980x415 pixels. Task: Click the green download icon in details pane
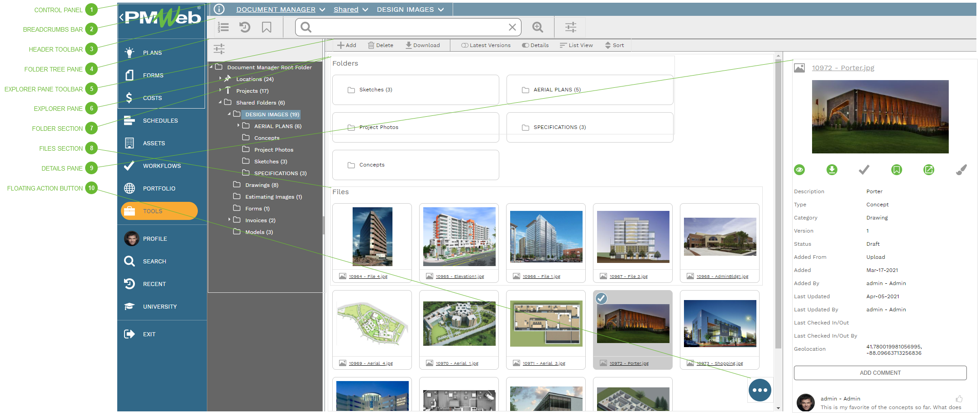tap(832, 170)
